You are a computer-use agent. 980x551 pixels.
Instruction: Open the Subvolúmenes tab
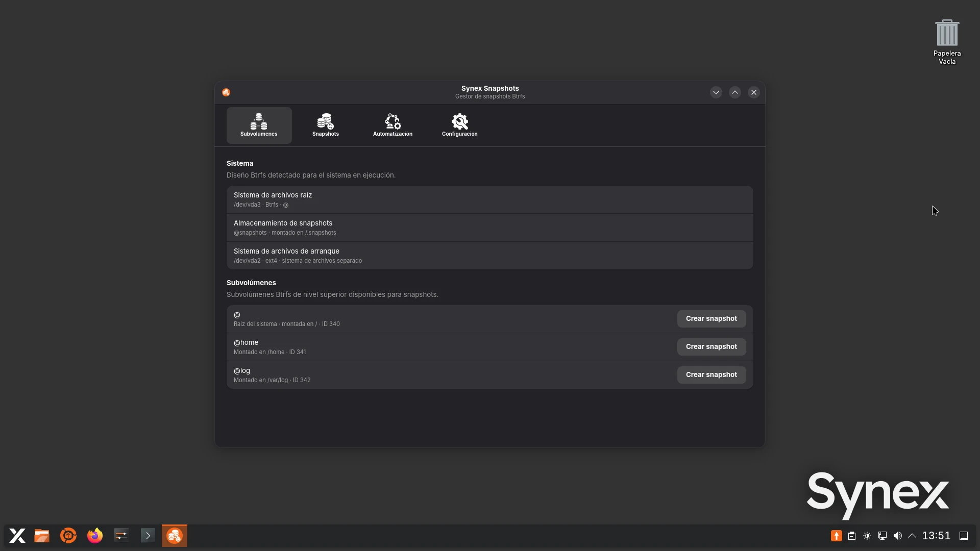[x=259, y=126]
